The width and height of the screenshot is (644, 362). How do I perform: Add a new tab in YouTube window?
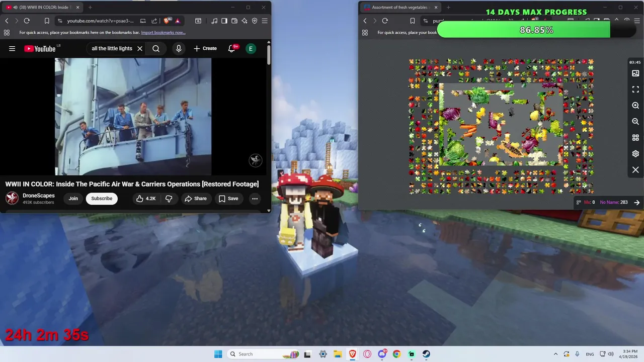coord(90,7)
